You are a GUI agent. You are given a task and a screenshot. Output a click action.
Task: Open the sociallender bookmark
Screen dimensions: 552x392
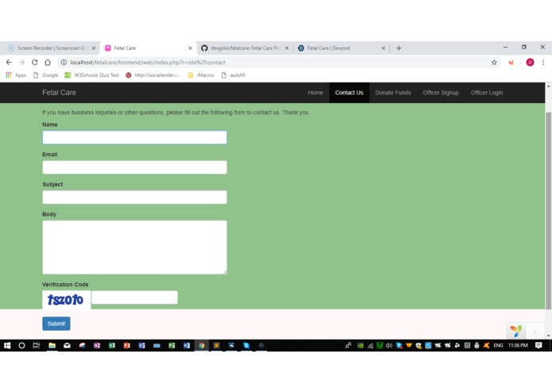pos(152,75)
